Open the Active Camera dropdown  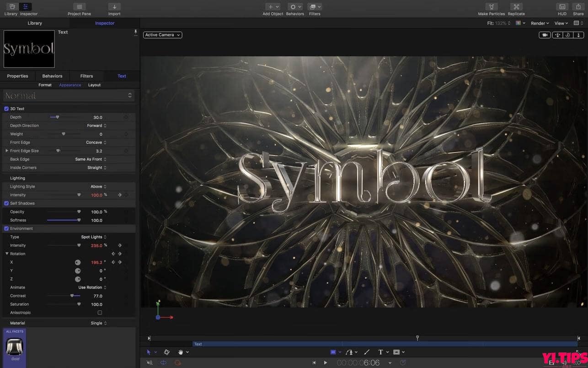[x=162, y=34]
